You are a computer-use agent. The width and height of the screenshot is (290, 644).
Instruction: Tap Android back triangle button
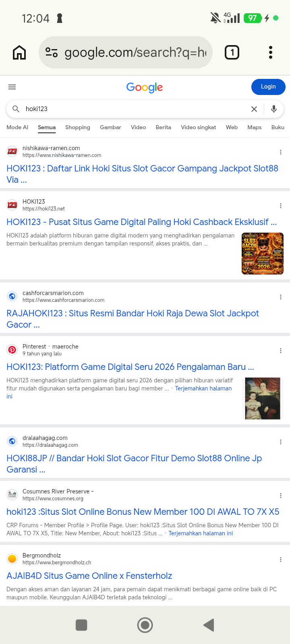pos(209,625)
